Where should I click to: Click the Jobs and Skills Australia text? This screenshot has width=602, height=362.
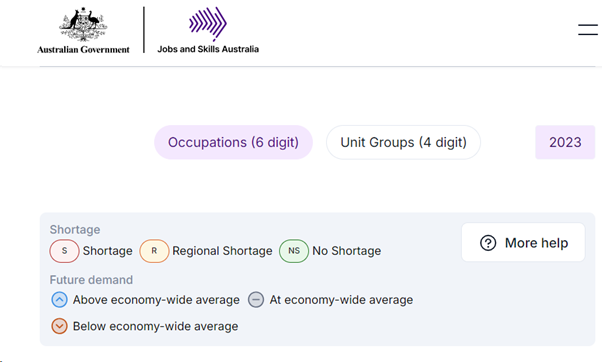(x=208, y=49)
